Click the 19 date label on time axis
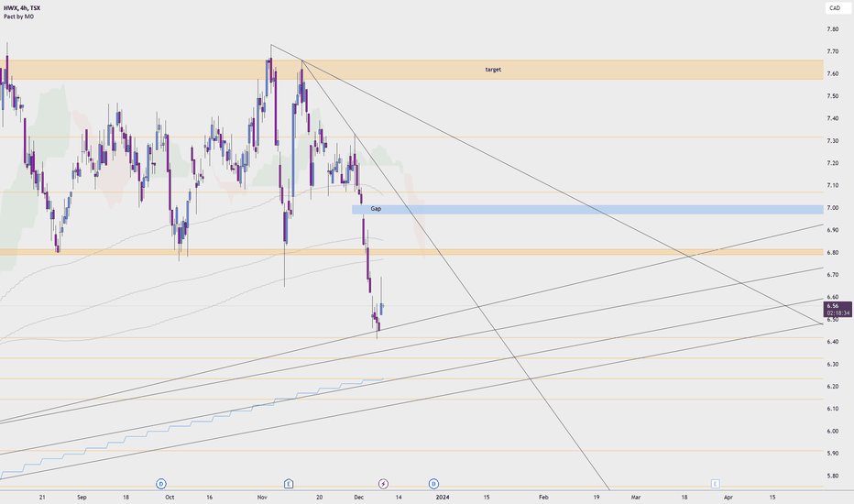 point(597,498)
